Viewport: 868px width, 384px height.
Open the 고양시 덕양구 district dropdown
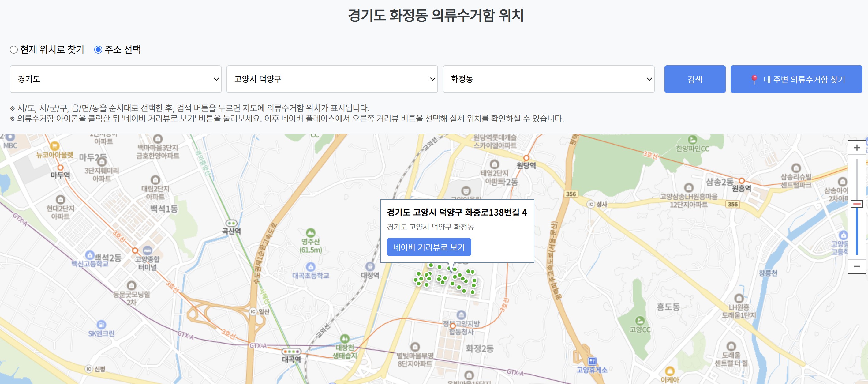click(332, 79)
